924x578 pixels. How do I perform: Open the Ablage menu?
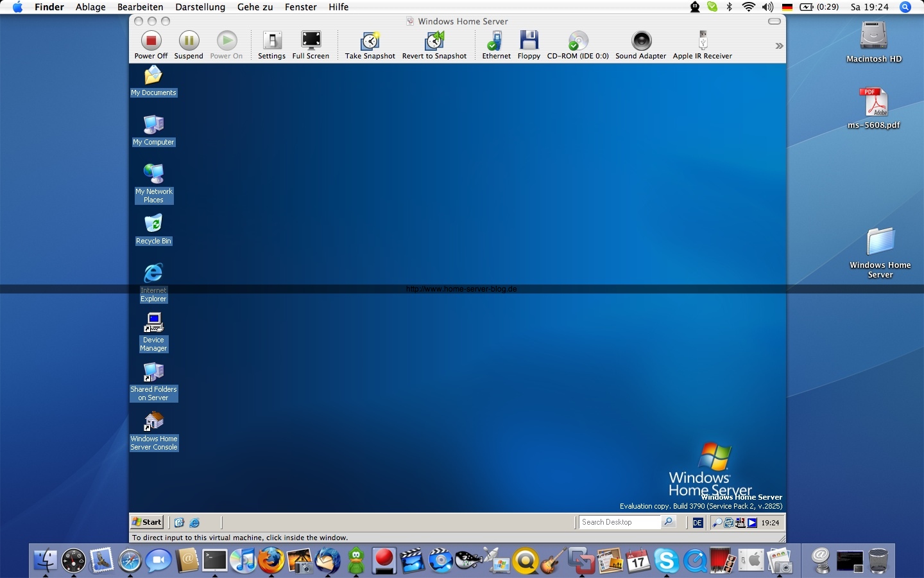[90, 7]
